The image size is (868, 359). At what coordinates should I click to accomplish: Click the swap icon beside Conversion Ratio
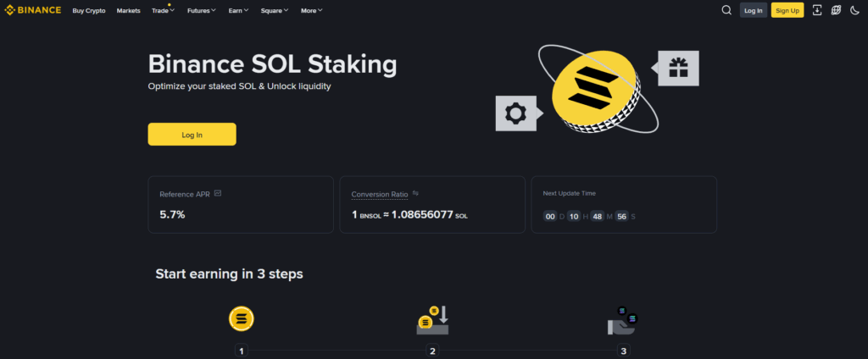tap(416, 194)
